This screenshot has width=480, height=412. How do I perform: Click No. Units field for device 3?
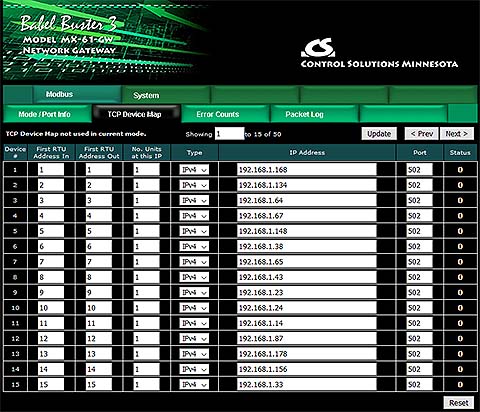pyautogui.click(x=147, y=200)
